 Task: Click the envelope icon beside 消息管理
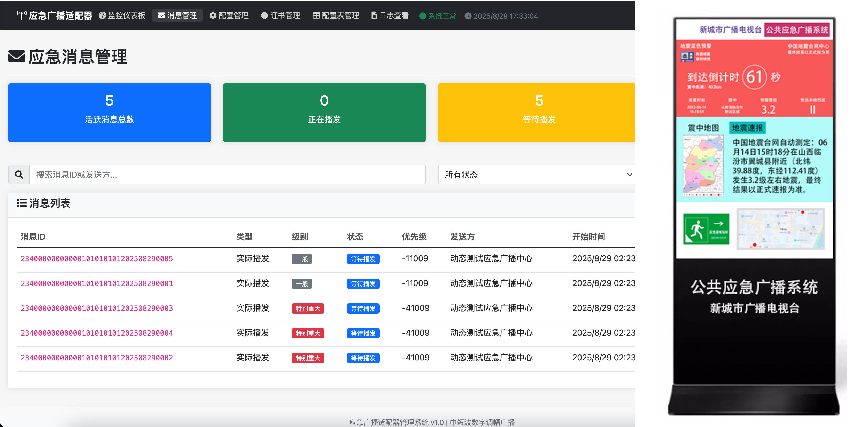point(161,15)
